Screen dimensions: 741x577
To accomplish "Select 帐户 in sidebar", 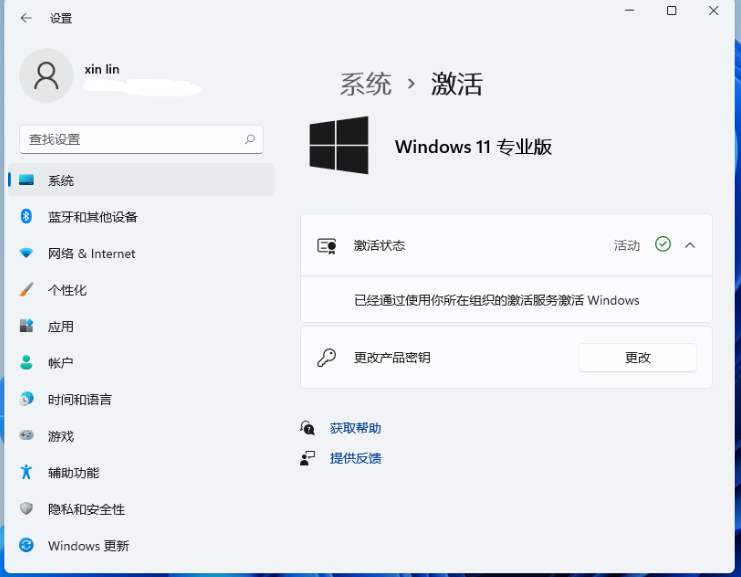I will tap(141, 362).
